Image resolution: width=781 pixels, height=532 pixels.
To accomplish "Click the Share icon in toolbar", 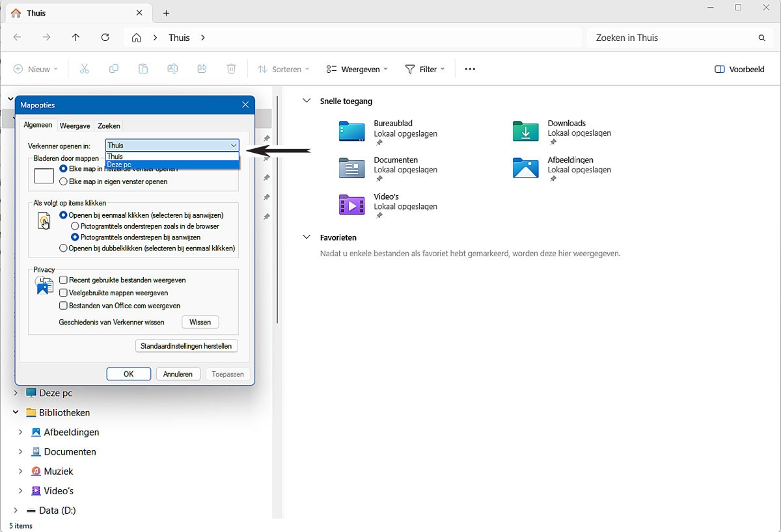I will (x=202, y=69).
